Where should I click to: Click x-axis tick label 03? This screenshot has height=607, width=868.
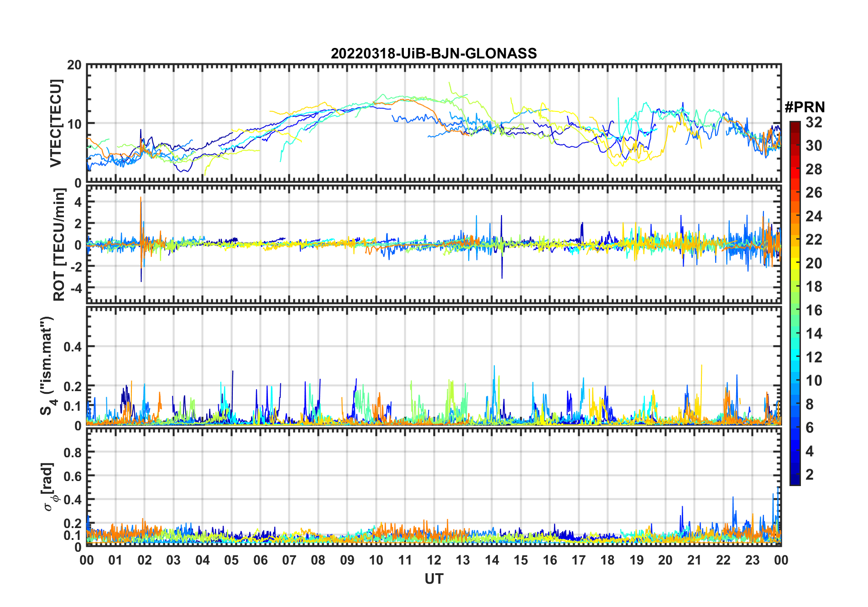coord(173,560)
